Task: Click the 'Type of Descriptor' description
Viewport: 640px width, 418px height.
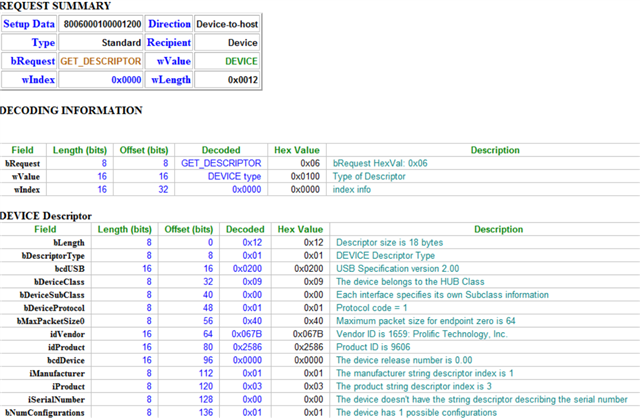Action: [x=369, y=176]
